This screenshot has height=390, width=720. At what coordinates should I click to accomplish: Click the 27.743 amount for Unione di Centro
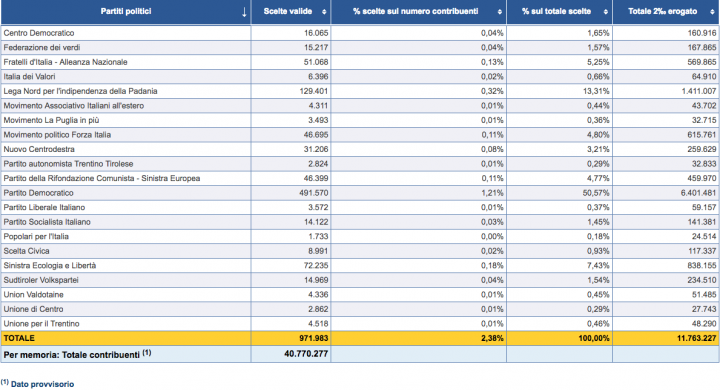[x=704, y=309]
